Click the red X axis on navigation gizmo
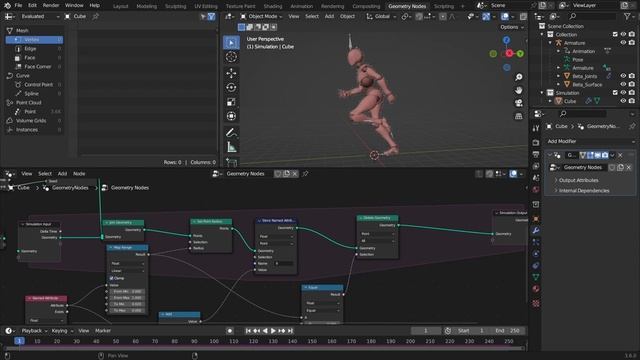 (509, 53)
